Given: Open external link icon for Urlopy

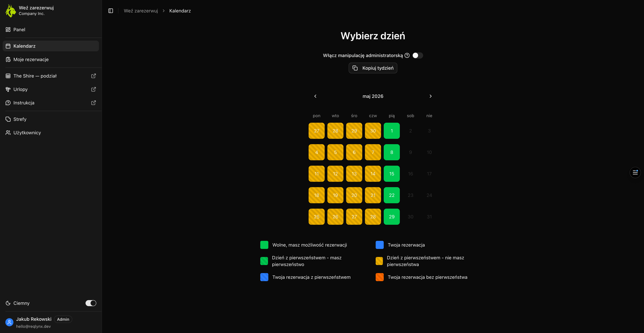Looking at the screenshot, I should pyautogui.click(x=94, y=89).
